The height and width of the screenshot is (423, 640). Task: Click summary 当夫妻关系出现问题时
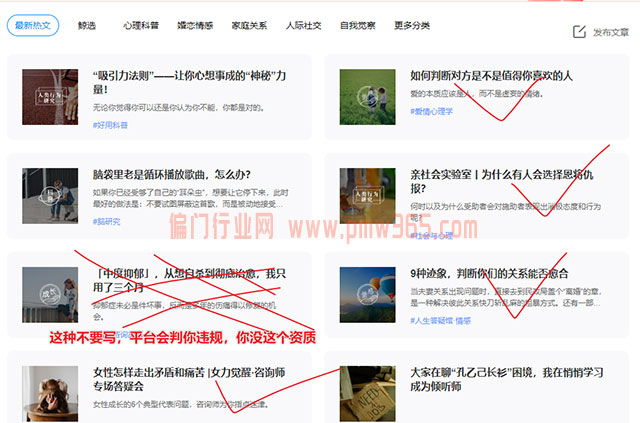[x=506, y=297]
